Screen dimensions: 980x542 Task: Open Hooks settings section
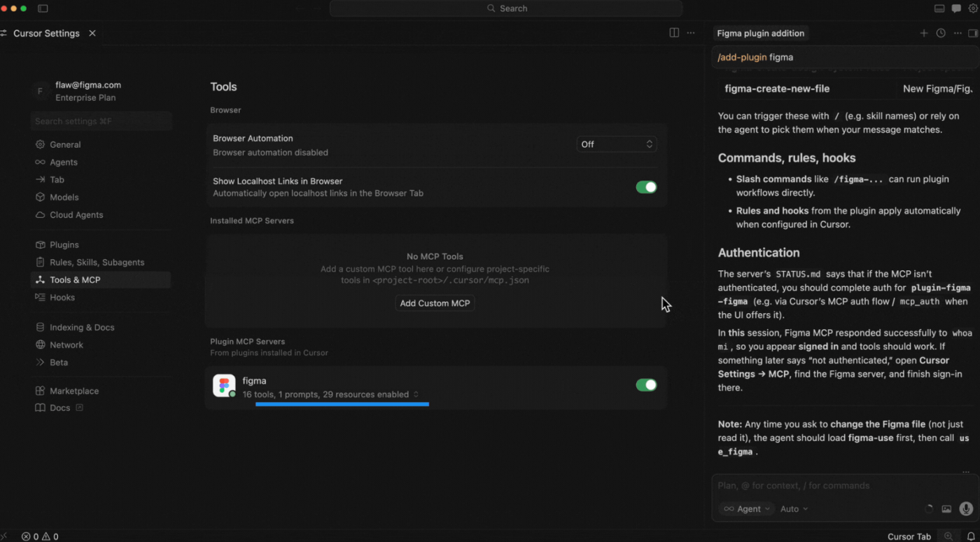coord(101,297)
